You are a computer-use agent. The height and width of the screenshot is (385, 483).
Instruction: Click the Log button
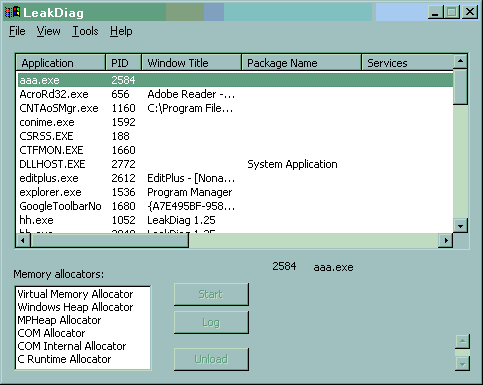coord(211,322)
